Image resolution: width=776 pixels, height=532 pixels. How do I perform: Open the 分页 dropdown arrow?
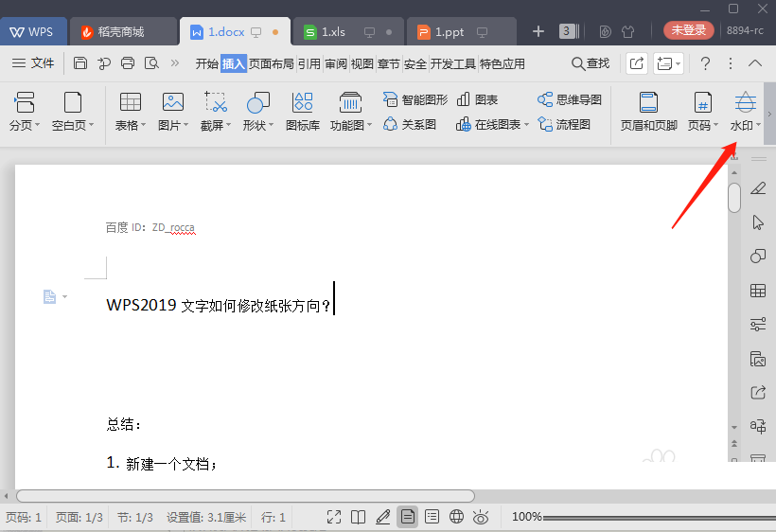point(37,125)
